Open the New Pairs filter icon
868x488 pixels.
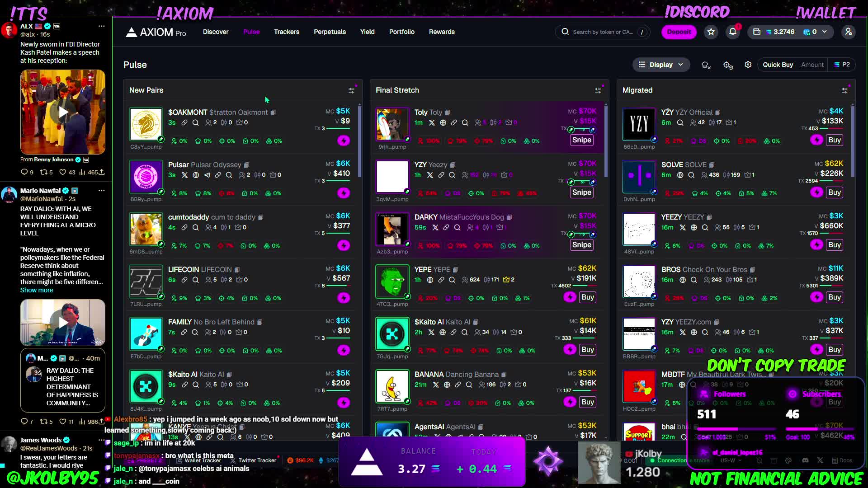[x=351, y=90]
